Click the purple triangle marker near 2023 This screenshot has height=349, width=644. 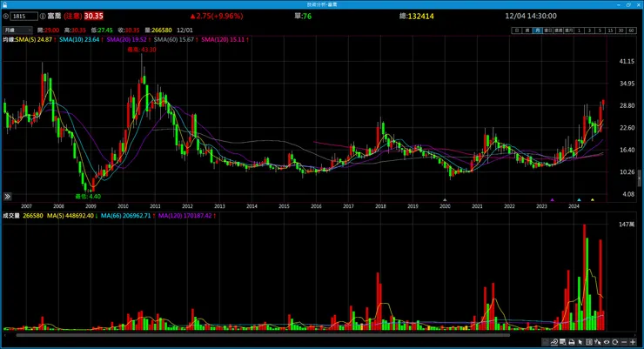(552, 200)
